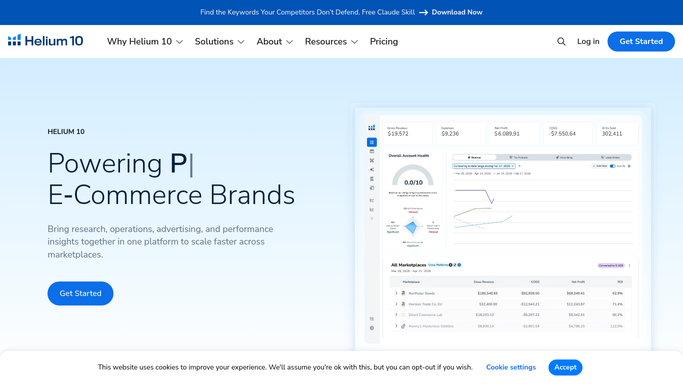Open the three-dot menu for All Marketplaces
The width and height of the screenshot is (683, 384).
(x=629, y=265)
